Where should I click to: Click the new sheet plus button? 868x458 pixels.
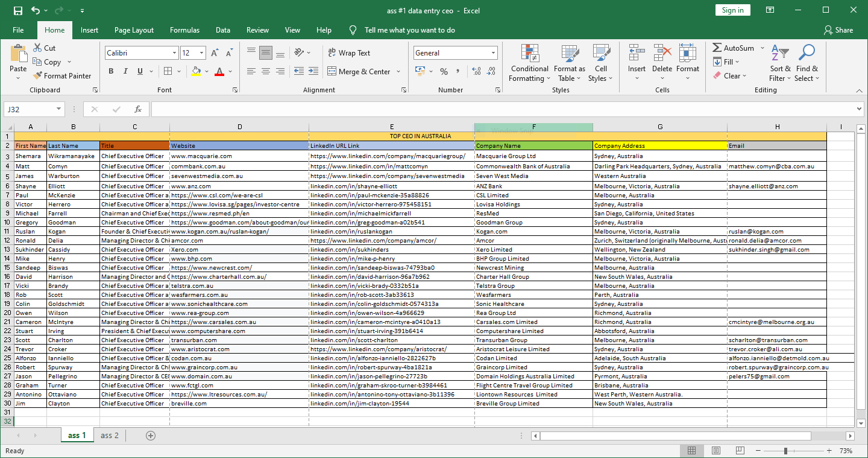click(x=151, y=436)
